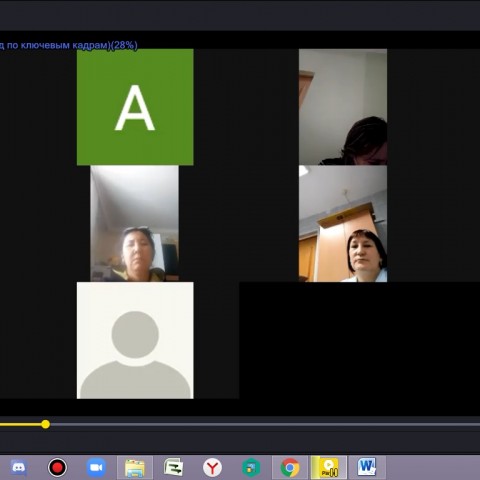Switch to yellow PotPlayer taskbar icon
480x480 pixels.
pyautogui.click(x=329, y=468)
